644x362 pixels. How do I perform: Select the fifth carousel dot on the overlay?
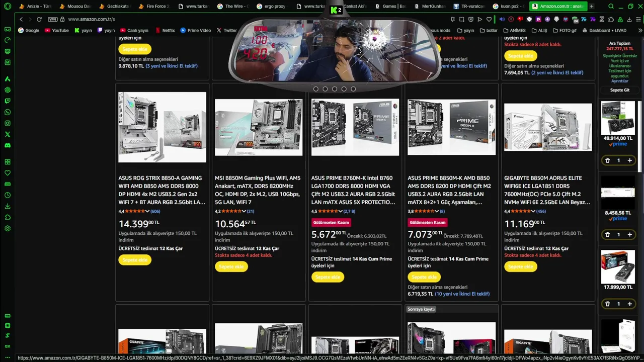pyautogui.click(x=353, y=89)
